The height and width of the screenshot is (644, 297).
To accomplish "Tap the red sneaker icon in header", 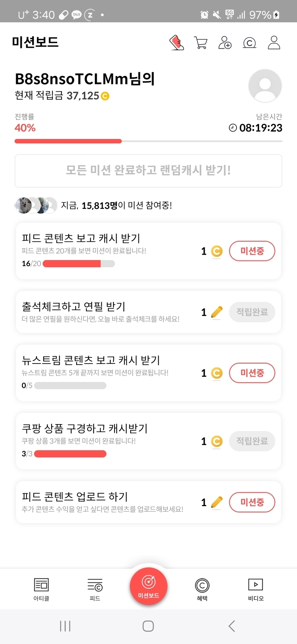I will [x=176, y=43].
